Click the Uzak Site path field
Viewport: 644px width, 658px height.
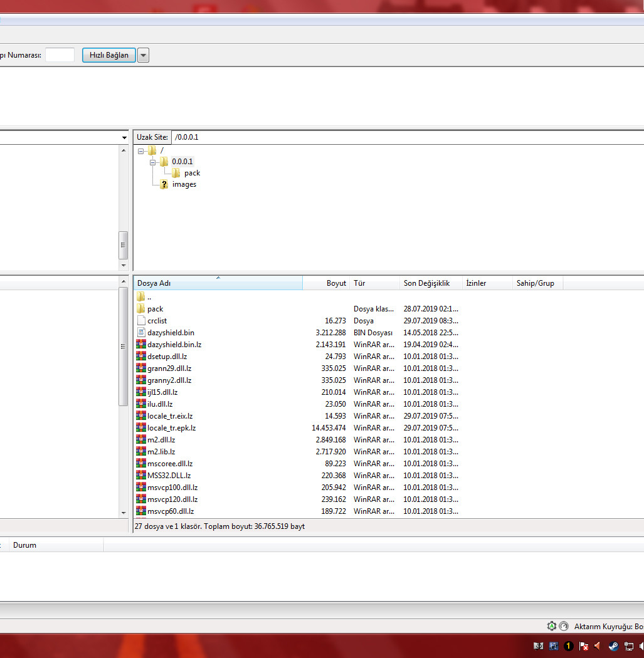[x=407, y=137]
